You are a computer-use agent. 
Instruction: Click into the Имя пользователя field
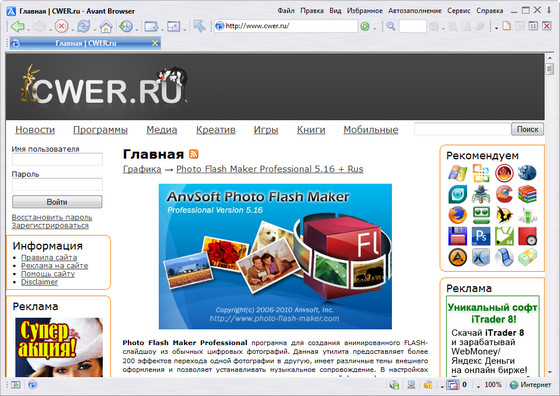[57, 159]
